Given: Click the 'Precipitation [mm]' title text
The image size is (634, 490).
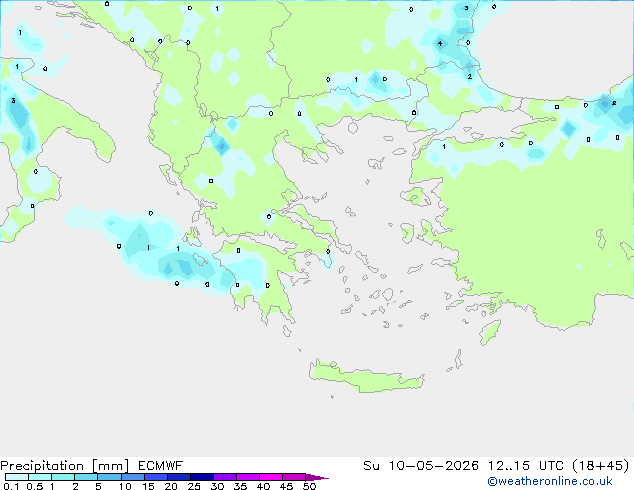Looking at the screenshot, I should (65, 466).
